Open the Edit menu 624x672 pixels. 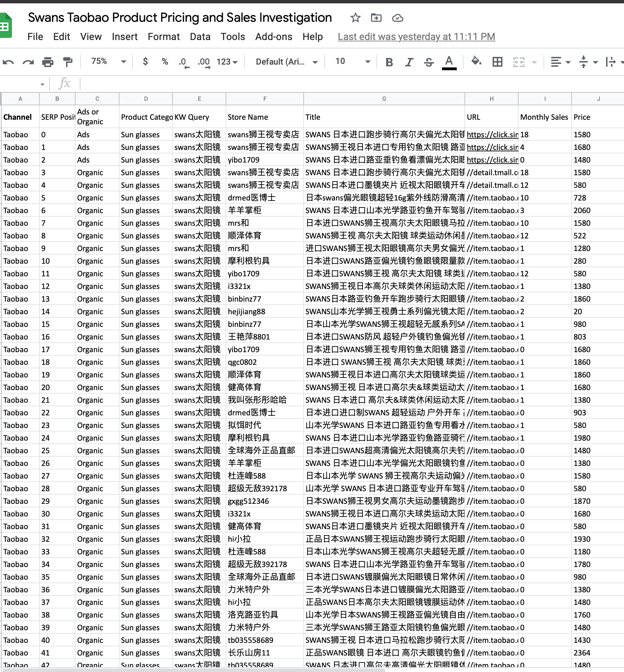point(61,37)
